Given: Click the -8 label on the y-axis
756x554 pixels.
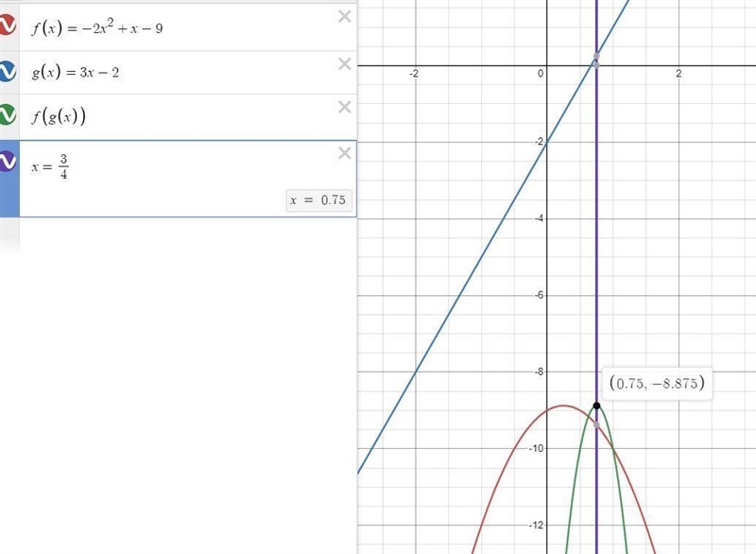Looking at the screenshot, I should (539, 372).
